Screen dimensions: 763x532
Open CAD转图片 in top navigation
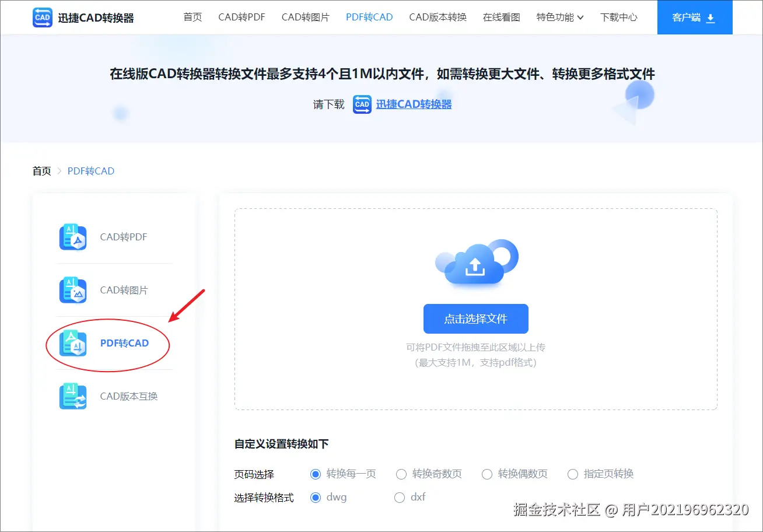[x=306, y=17]
